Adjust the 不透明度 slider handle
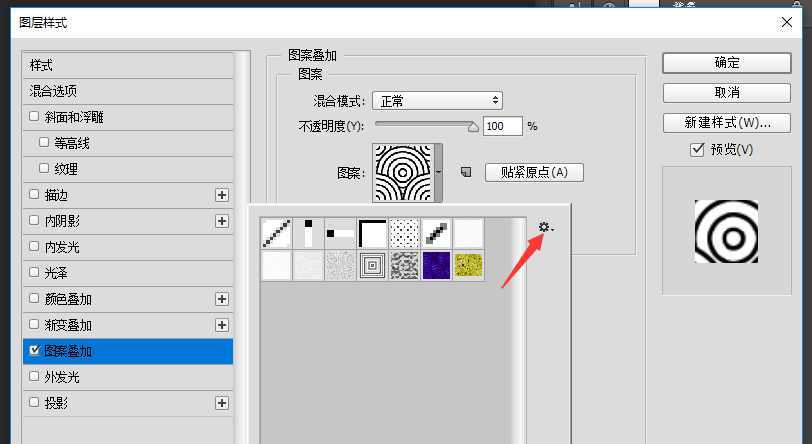The width and height of the screenshot is (812, 444). tap(473, 127)
